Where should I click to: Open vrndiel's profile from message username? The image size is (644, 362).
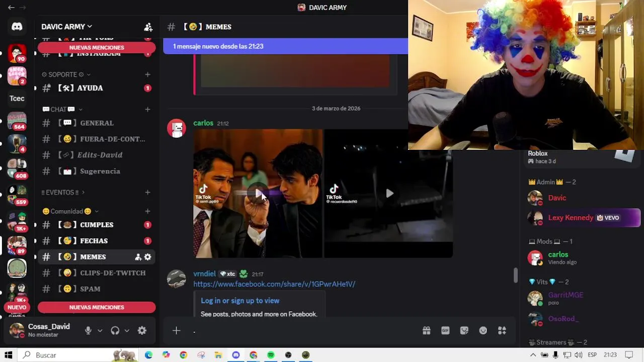(204, 274)
